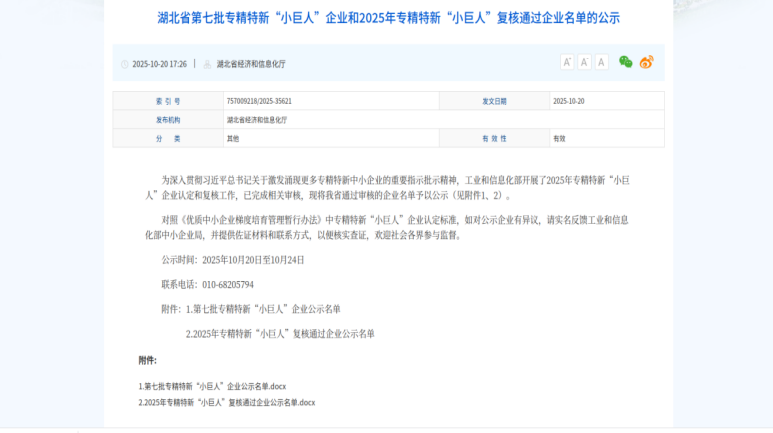The height and width of the screenshot is (433, 773).
Task: Click the increase font size A+ icon
Action: click(x=567, y=62)
